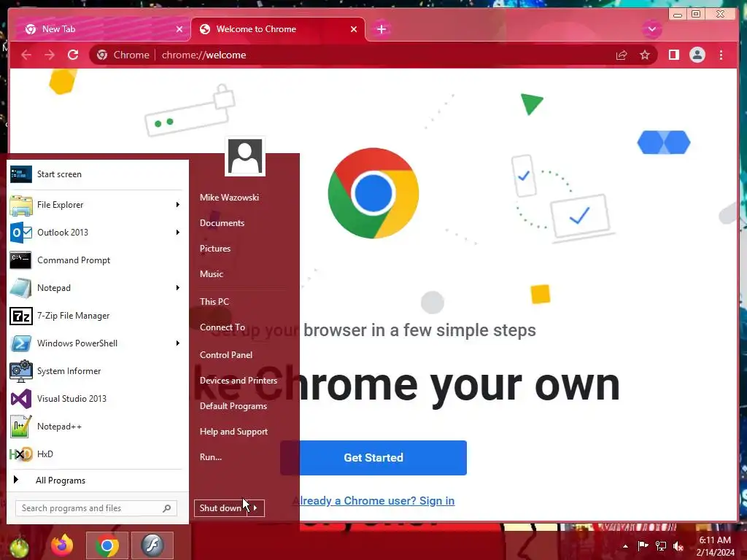The image size is (747, 560).
Task: Click the volume muted tray icon
Action: (x=678, y=546)
